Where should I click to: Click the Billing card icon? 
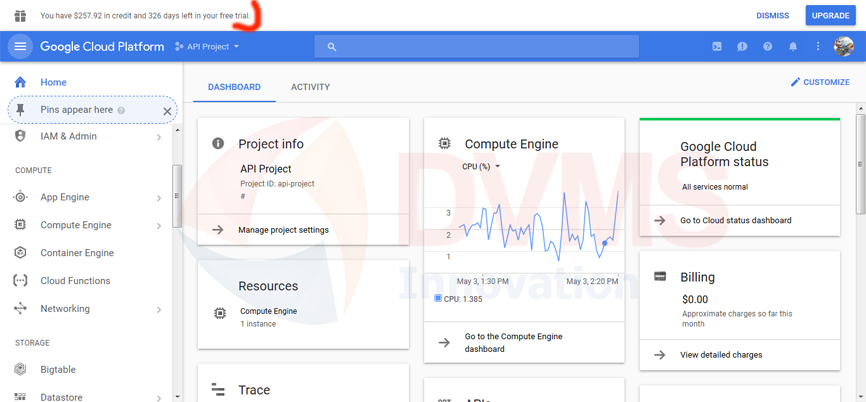(x=659, y=277)
